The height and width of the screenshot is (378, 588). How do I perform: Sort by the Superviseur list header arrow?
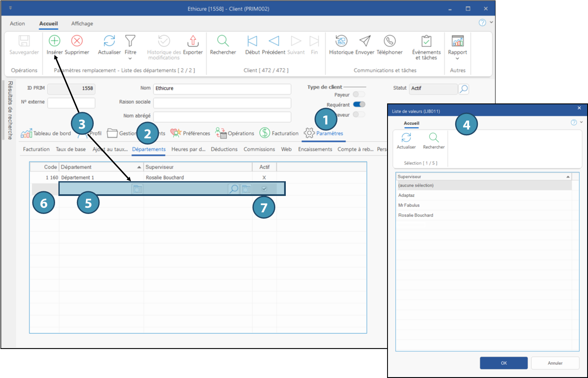click(568, 177)
